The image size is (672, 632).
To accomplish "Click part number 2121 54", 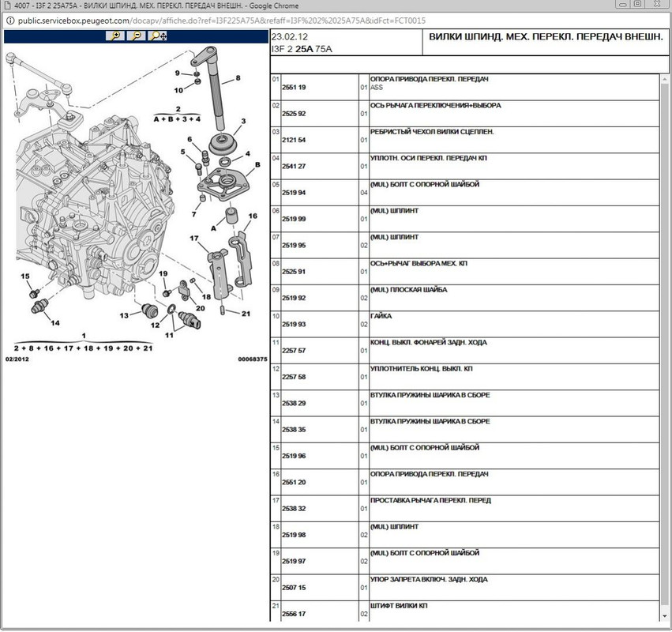I will pyautogui.click(x=294, y=140).
